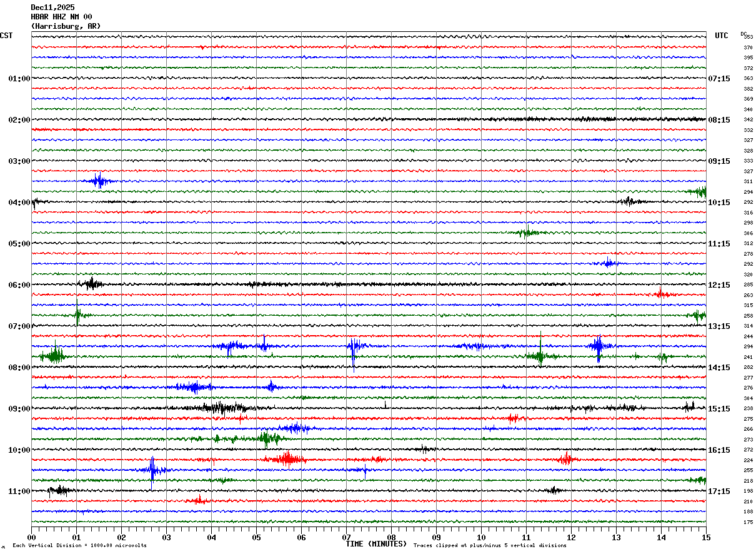The height and width of the screenshot is (554, 756).
Task: Click the 12:15 UTC time label
Action: (x=719, y=285)
